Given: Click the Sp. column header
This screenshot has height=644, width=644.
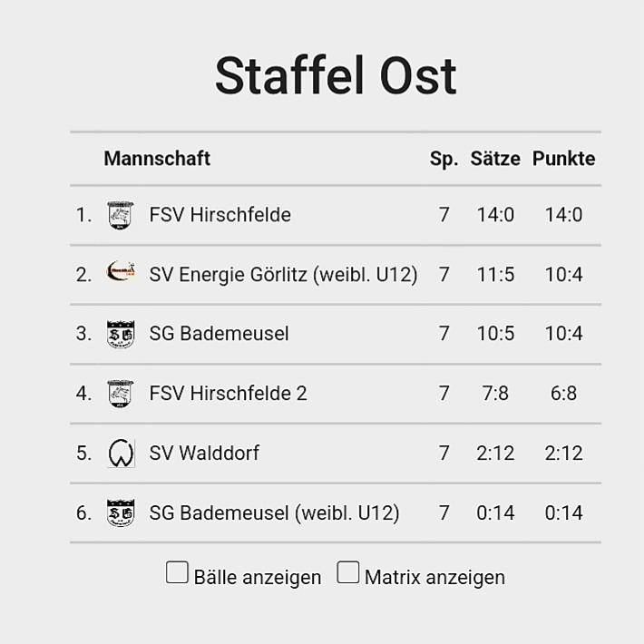Looking at the screenshot, I should pyautogui.click(x=444, y=159).
